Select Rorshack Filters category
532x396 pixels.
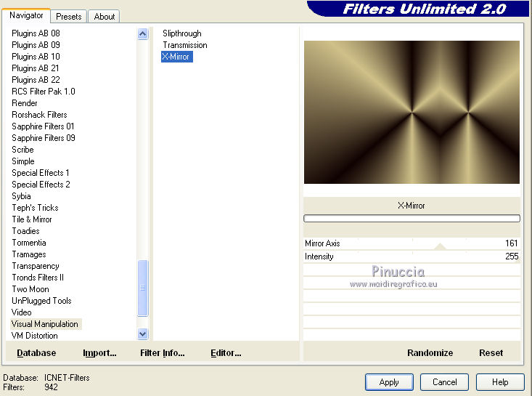(39, 115)
